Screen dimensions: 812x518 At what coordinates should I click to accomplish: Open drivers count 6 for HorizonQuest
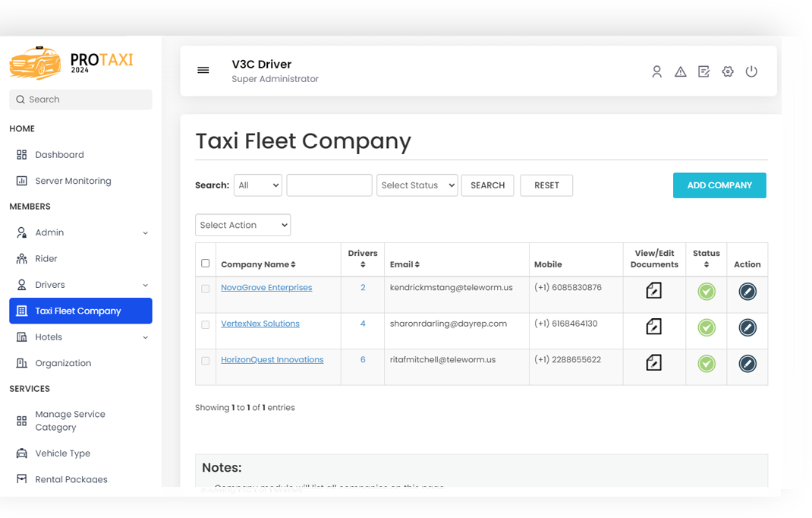click(363, 359)
